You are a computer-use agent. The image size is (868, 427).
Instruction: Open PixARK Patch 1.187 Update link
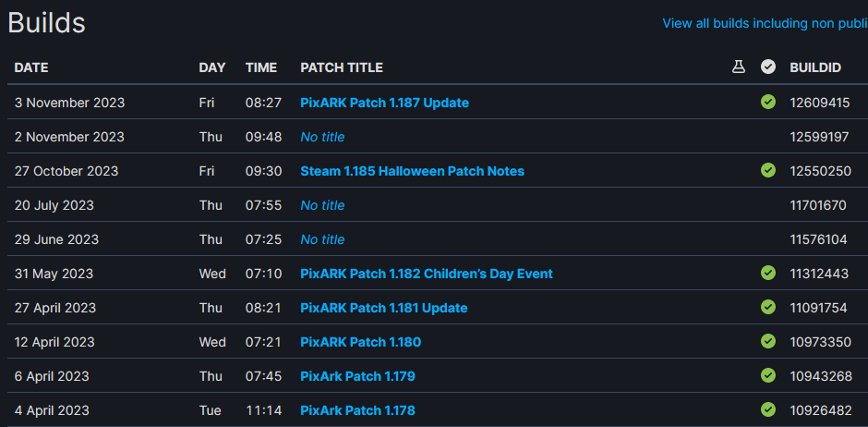[x=384, y=103]
